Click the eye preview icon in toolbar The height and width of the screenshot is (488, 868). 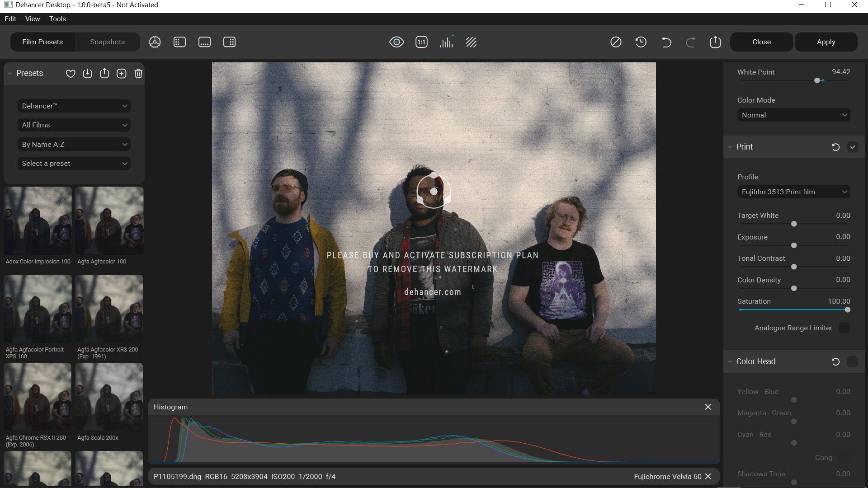pos(396,42)
